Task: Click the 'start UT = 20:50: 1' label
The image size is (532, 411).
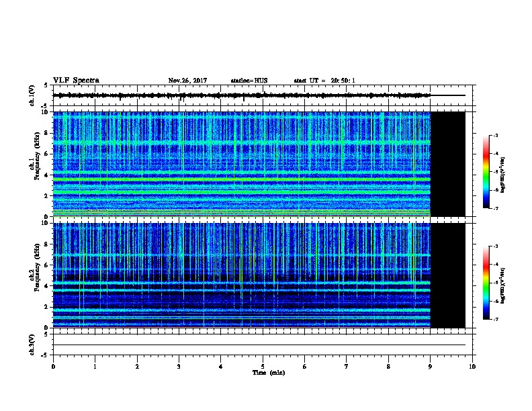Action: point(324,81)
